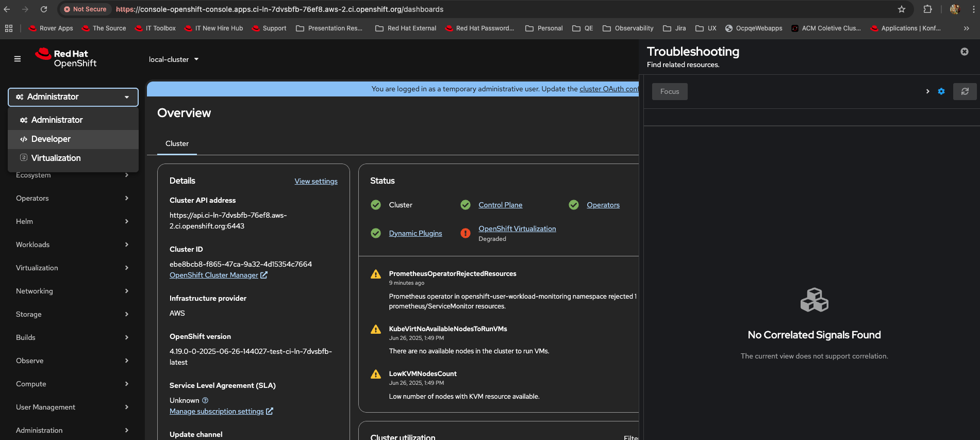Image resolution: width=980 pixels, height=440 pixels.
Task: Close the Troubleshooting panel
Action: [964, 52]
